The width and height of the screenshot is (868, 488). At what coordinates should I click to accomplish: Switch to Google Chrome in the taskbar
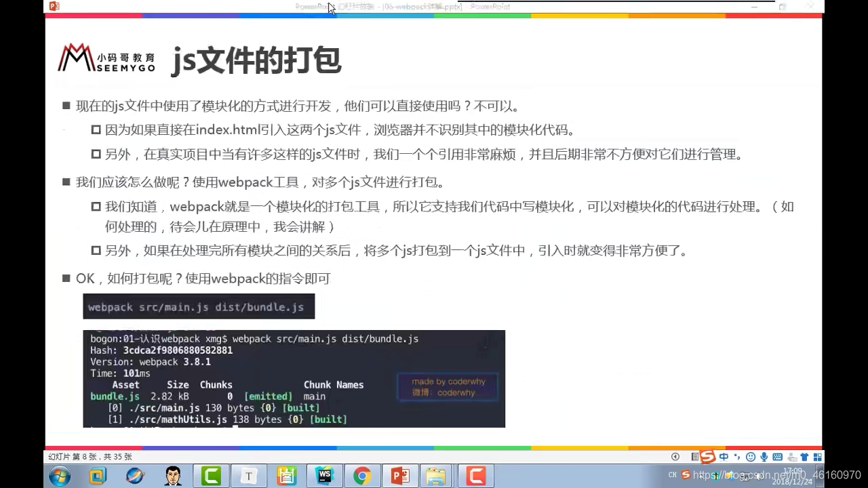[x=362, y=476]
